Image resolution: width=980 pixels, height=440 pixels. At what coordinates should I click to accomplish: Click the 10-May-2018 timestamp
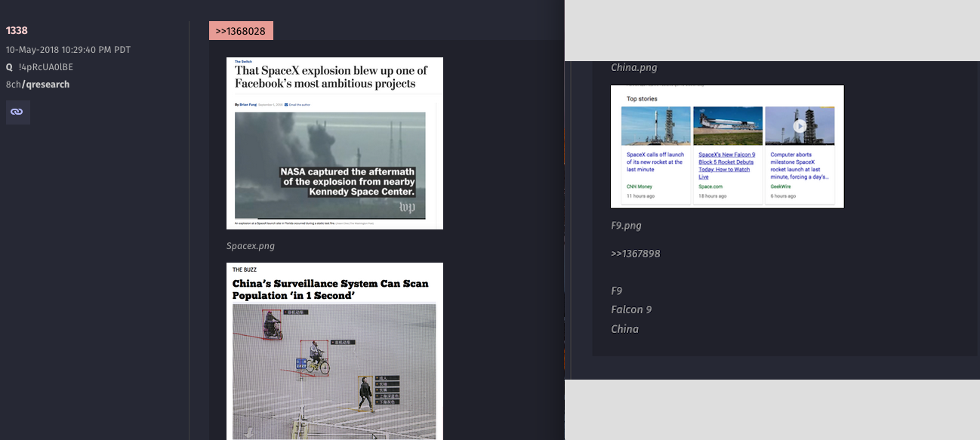[x=68, y=50]
